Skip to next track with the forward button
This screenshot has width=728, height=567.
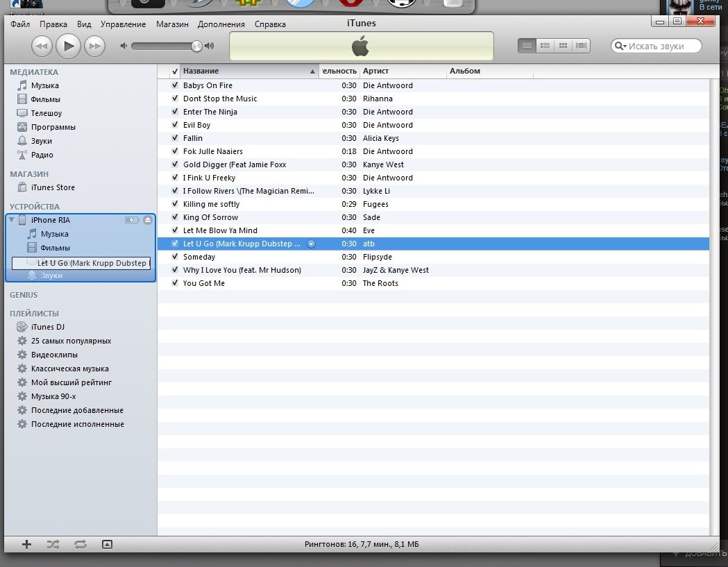95,46
